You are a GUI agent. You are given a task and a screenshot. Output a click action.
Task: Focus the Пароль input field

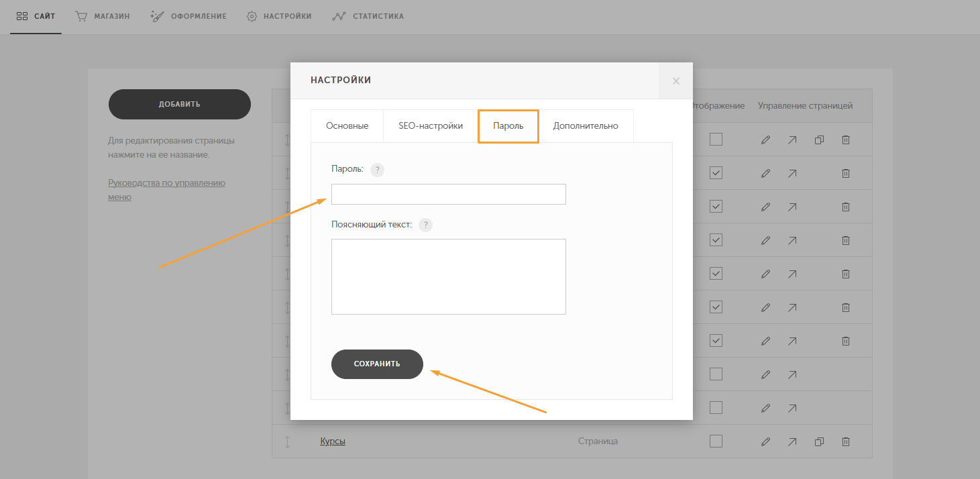tap(449, 194)
